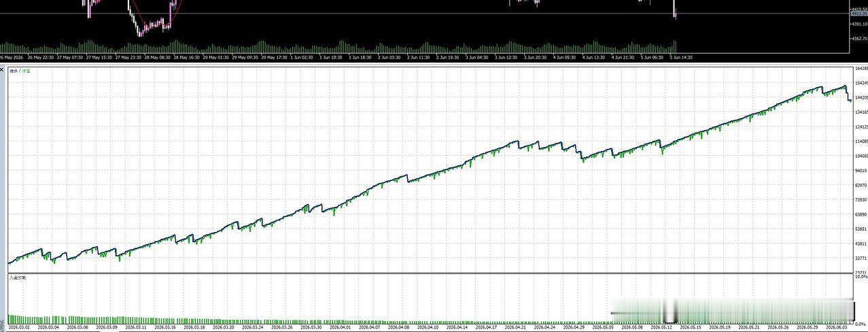Click the '28 May 08:30' time axis label
The image size is (868, 332).
pos(157,57)
